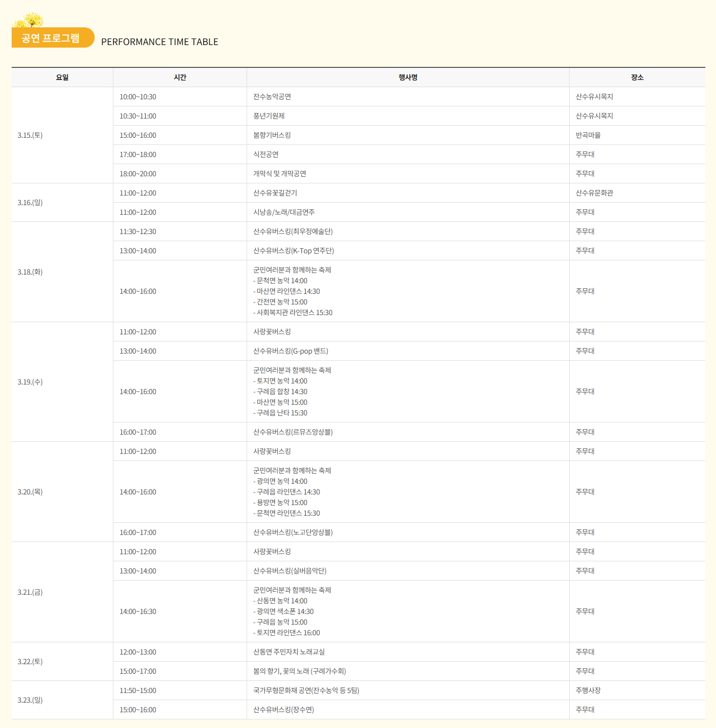Click the 풍년기원제 event name

269,116
